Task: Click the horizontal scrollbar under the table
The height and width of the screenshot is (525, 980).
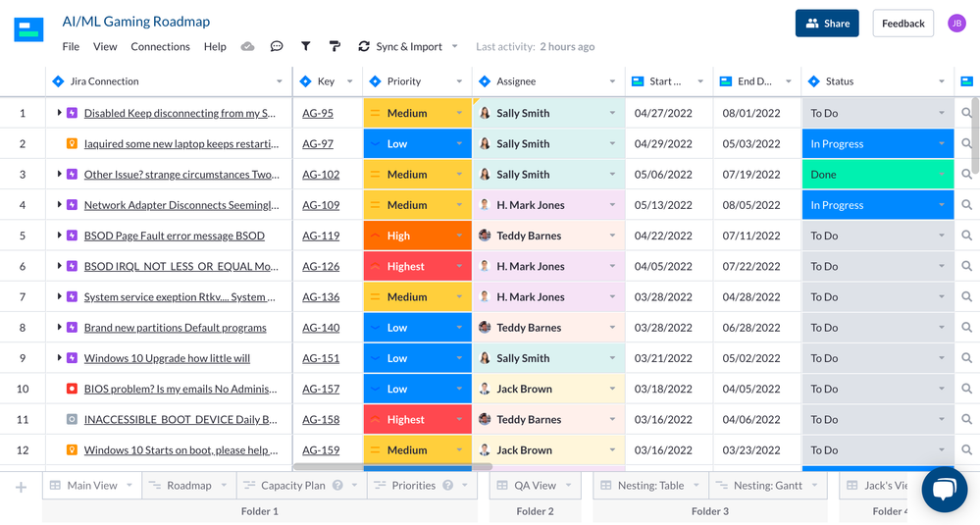Action: (392, 466)
